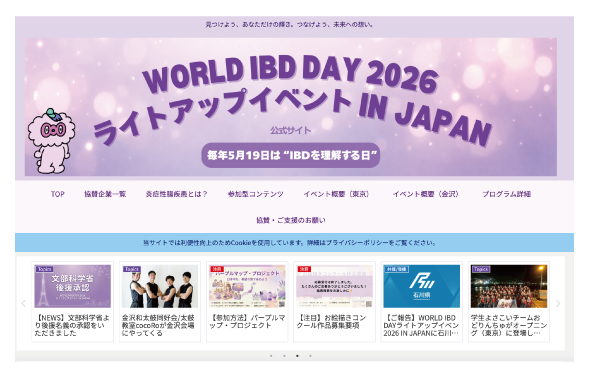The width and height of the screenshot is (590, 375).
Task: Click red tag on お絵描きコンクール card
Action: click(304, 269)
